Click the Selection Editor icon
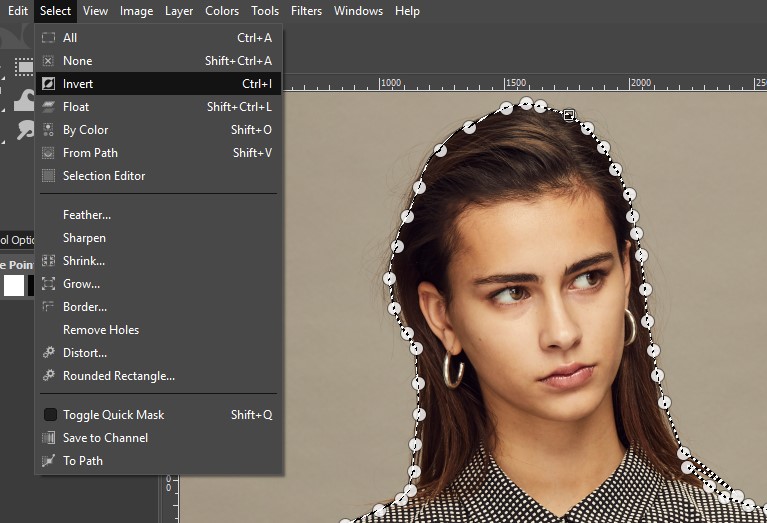Viewport: 767px width, 523px height. (x=48, y=176)
